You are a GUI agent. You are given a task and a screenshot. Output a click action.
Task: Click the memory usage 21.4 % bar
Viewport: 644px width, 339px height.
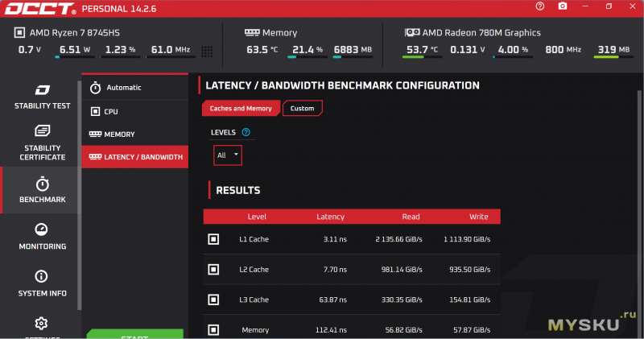point(308,57)
